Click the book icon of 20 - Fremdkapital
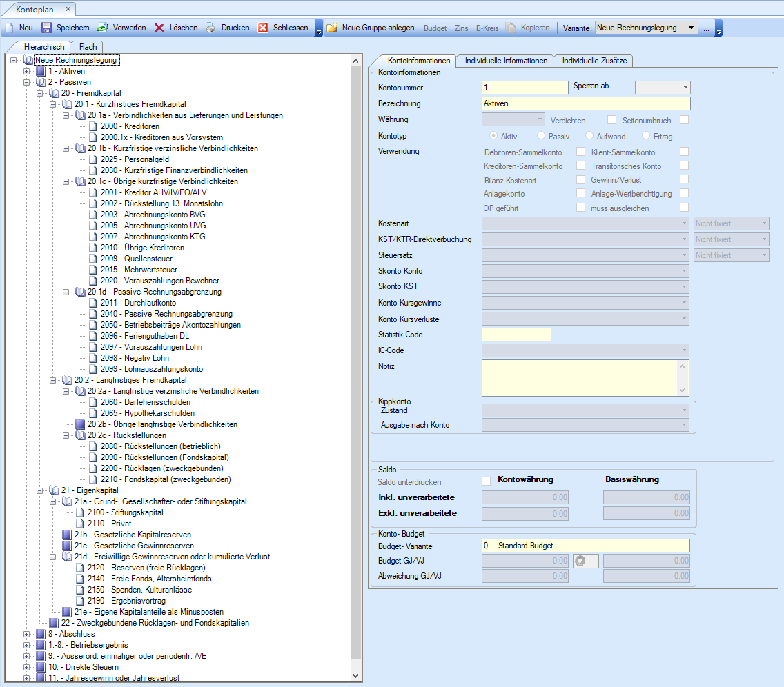This screenshot has width=784, height=687. tap(54, 93)
